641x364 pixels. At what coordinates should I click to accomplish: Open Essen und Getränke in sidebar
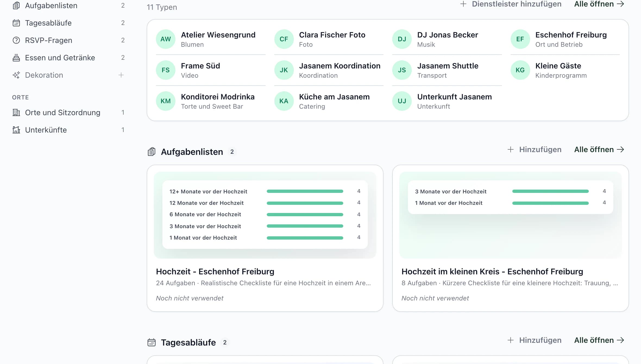tap(68, 58)
